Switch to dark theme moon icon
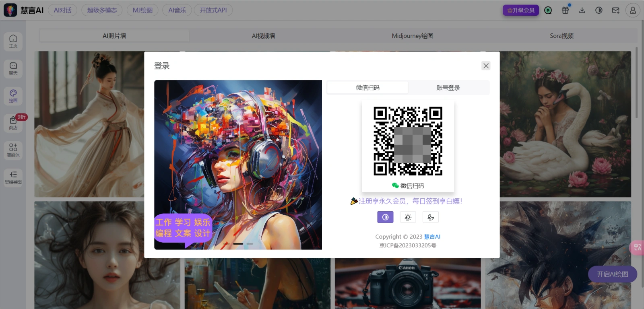This screenshot has width=644, height=309. (431, 217)
